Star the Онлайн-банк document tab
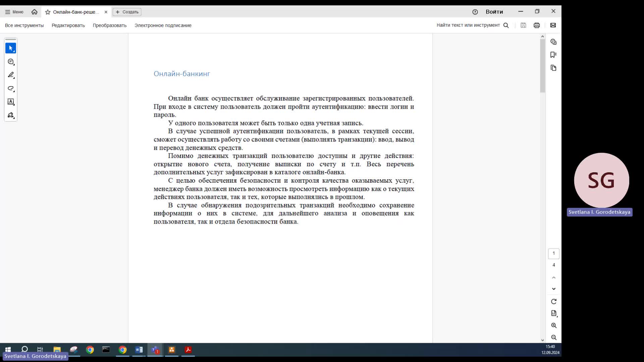Screen dimensions: 644x362 click(48, 12)
